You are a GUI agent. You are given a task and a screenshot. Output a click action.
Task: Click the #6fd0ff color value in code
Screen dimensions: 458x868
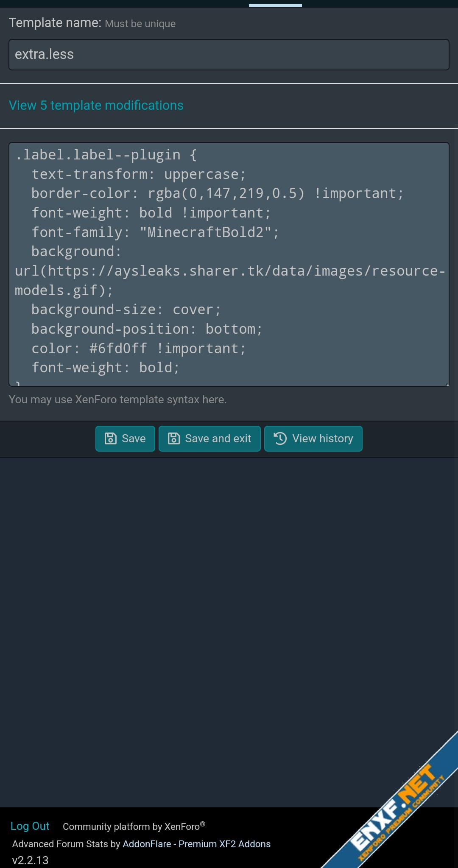pos(118,349)
